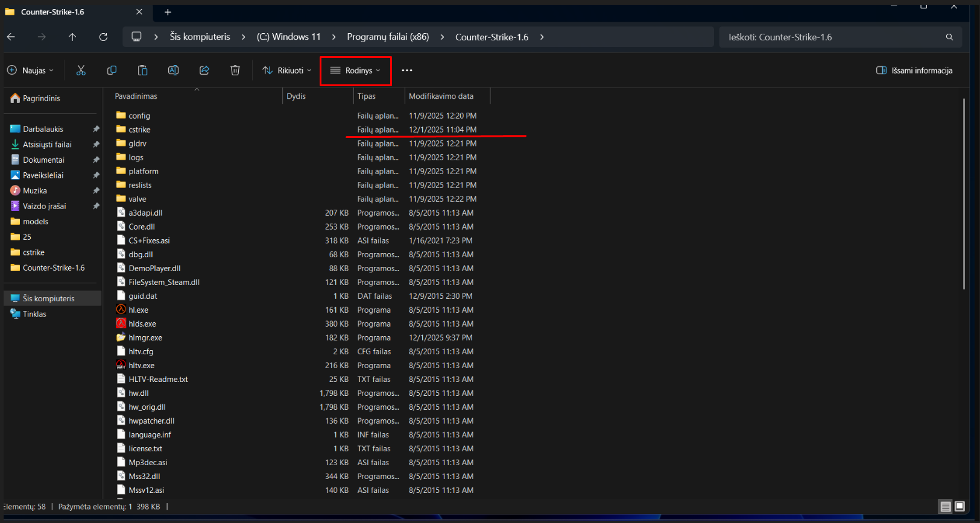Click Šis kompiuteris breadcrumb

[200, 37]
